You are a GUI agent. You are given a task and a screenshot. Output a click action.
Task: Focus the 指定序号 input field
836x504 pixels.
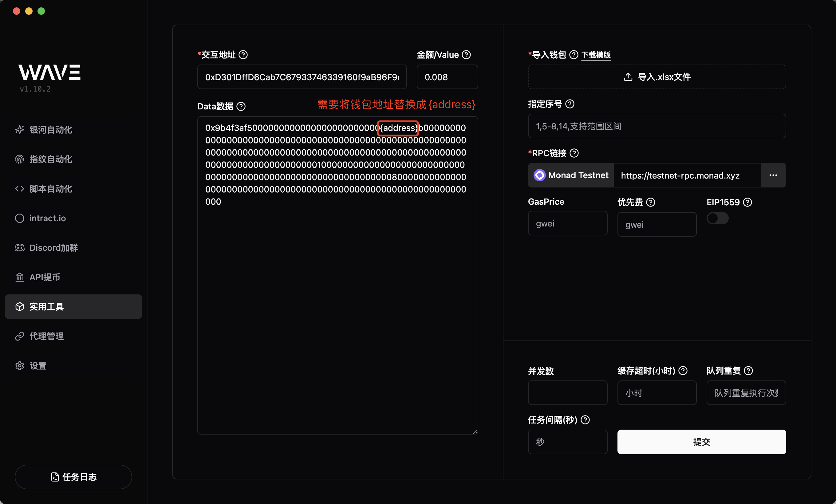pos(657,126)
